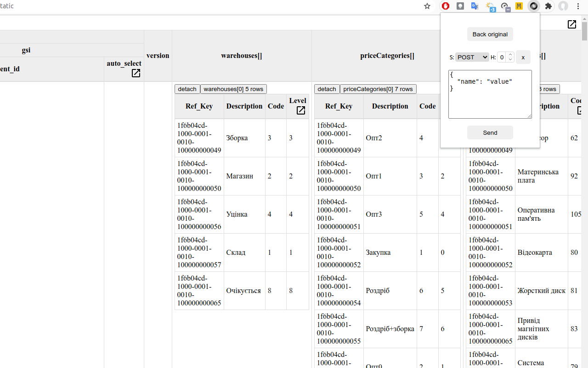Click the priceCategories[] column header
Screen dimensions: 588x368
(x=387, y=56)
